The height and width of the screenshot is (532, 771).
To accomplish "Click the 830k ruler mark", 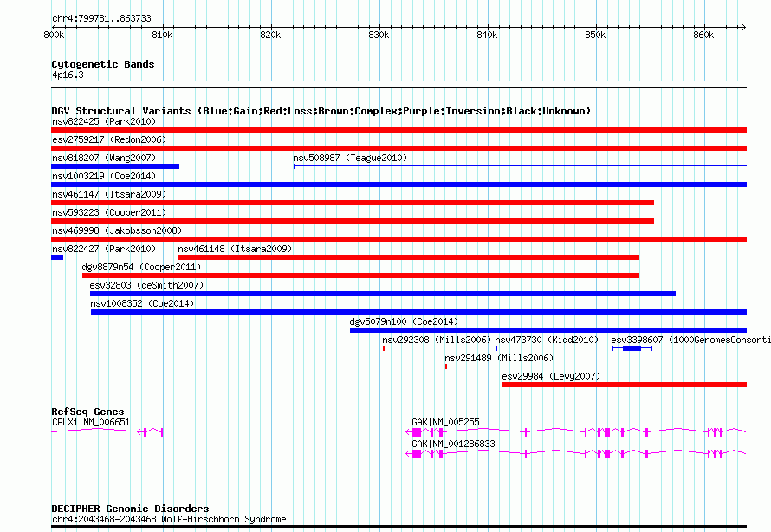I will click(x=379, y=35).
